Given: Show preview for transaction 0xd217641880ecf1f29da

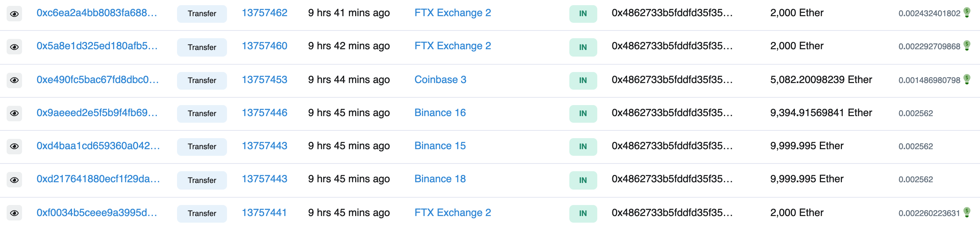Looking at the screenshot, I should pyautogui.click(x=14, y=180).
